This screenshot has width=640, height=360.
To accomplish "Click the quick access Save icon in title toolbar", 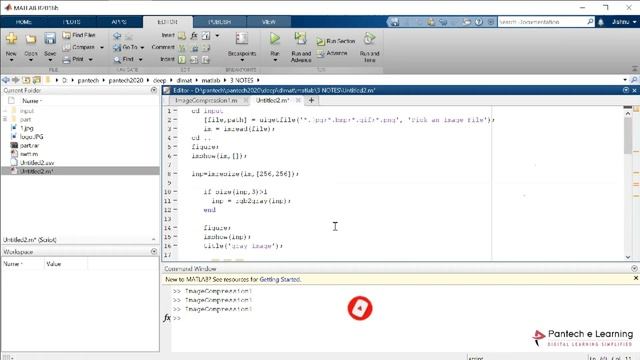I will pos(395,22).
